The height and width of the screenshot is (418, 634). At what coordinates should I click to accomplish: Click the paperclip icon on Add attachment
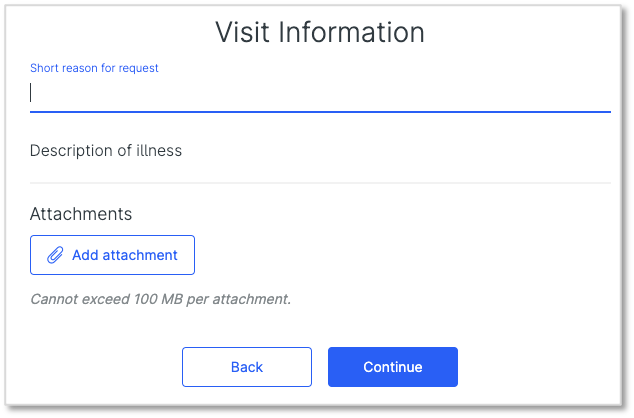[x=55, y=255]
